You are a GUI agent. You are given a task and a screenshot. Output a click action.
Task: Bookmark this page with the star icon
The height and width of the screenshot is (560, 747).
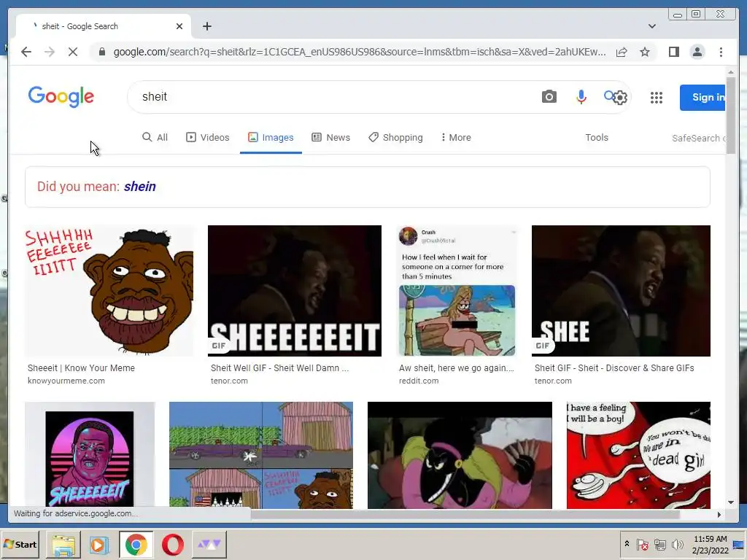pyautogui.click(x=645, y=52)
